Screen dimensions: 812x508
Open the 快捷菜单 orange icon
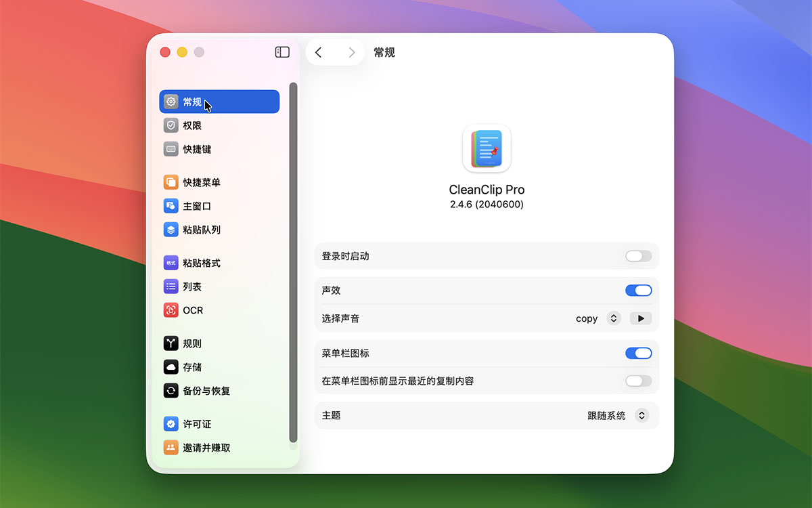(171, 182)
